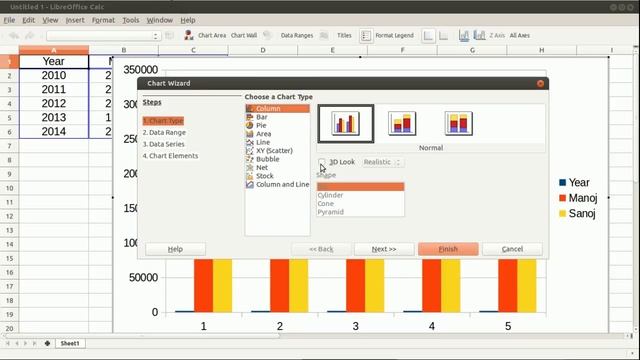The image size is (640, 360).
Task: Click the Next >> button
Action: pyautogui.click(x=384, y=249)
